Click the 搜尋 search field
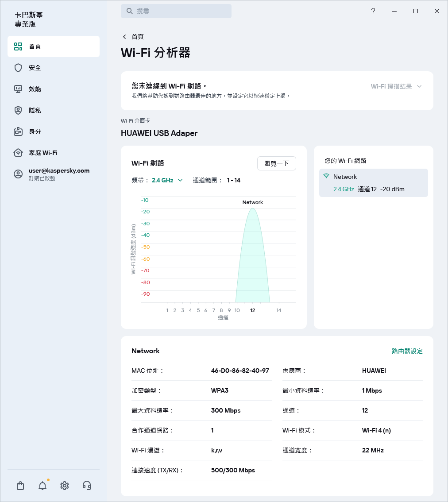Image resolution: width=448 pixels, height=502 pixels. click(x=176, y=11)
